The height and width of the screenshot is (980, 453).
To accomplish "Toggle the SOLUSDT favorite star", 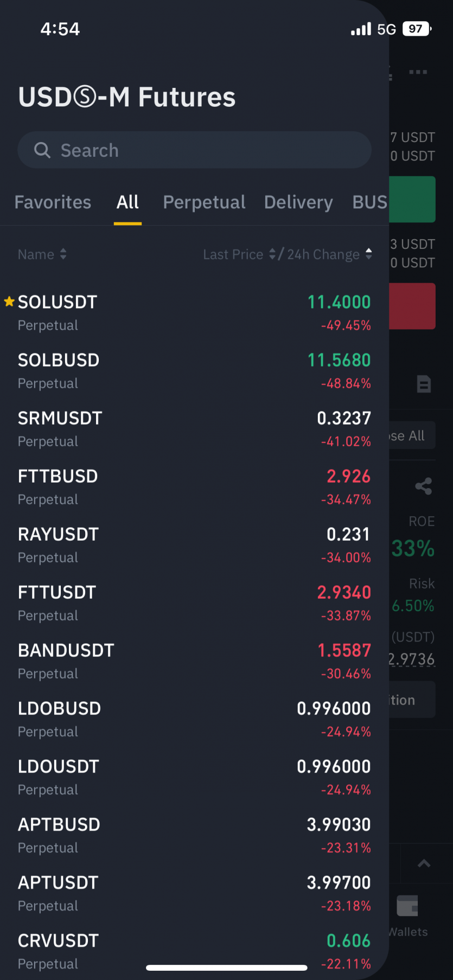I will tap(9, 302).
